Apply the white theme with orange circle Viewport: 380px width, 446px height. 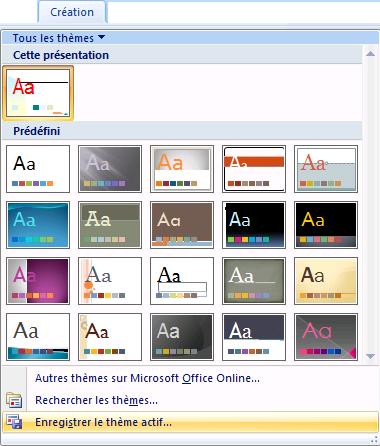coord(110,281)
